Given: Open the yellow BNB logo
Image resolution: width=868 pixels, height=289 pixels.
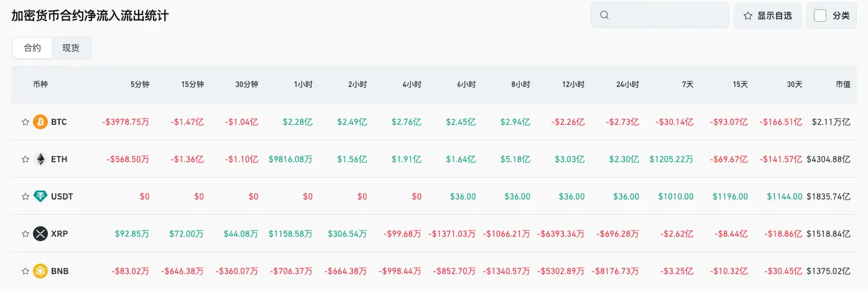Looking at the screenshot, I should [40, 271].
